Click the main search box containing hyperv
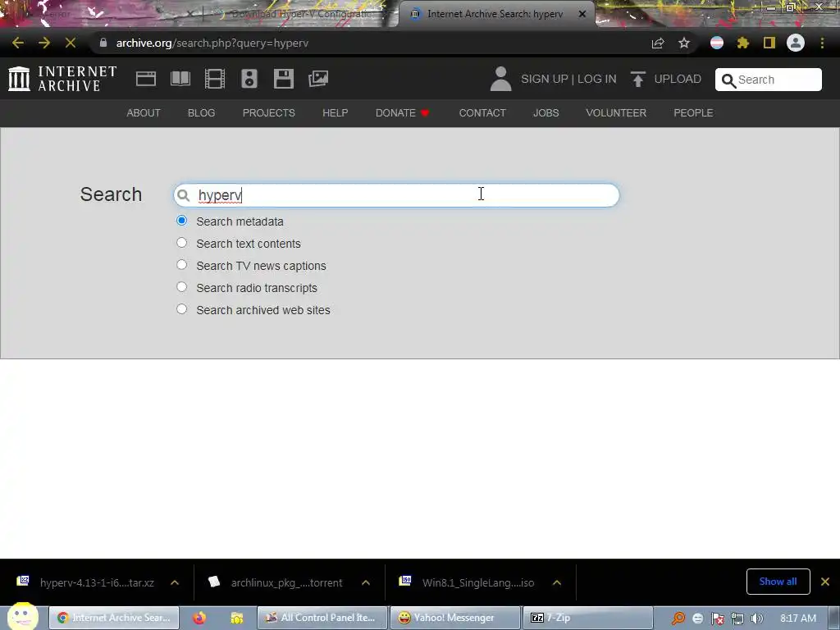The image size is (840, 630). tap(396, 195)
